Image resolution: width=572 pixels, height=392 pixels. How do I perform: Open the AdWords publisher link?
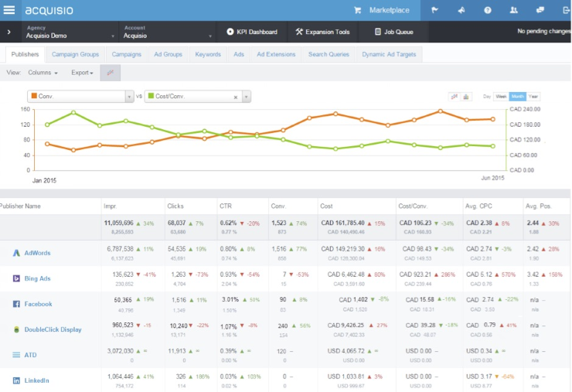tap(37, 253)
